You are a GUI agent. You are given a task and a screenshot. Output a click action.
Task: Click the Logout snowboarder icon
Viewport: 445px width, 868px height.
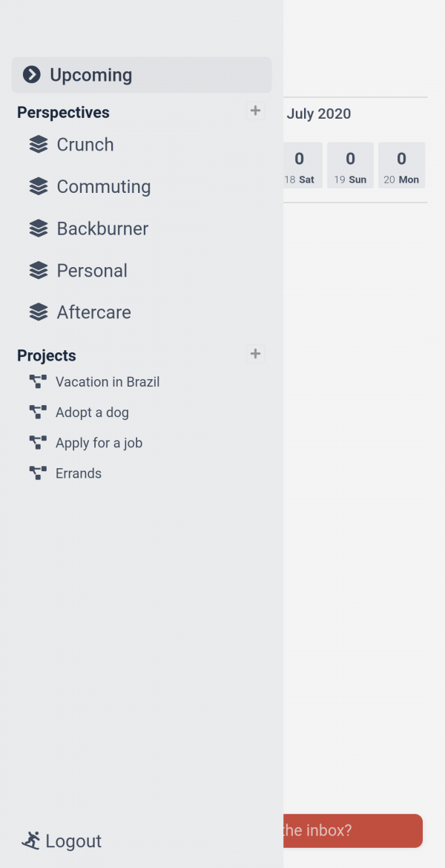pos(31,841)
